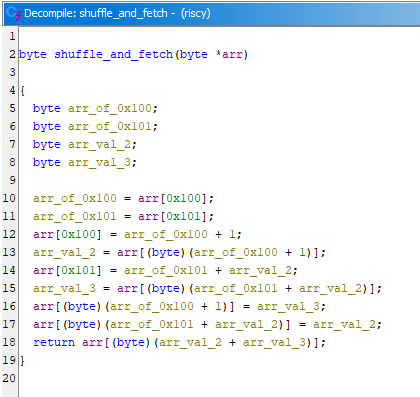Click the 'return' keyword on line 18
This screenshot has width=420, height=397.
pos(54,342)
